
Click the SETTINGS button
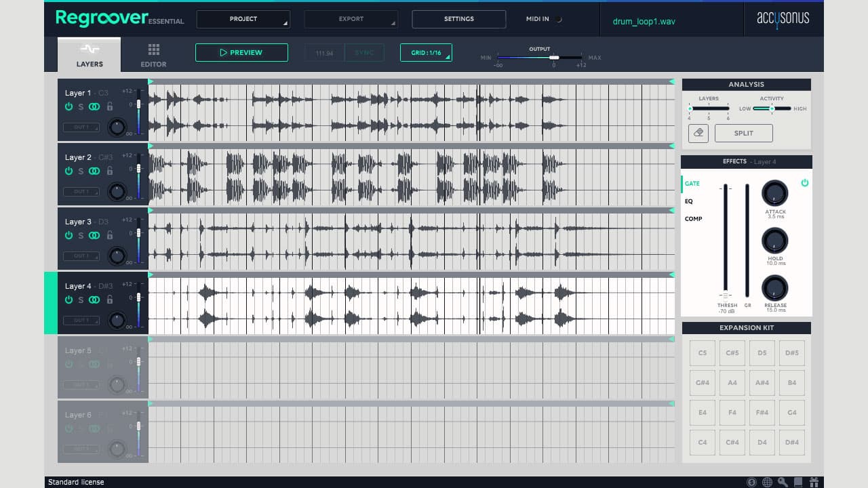458,19
